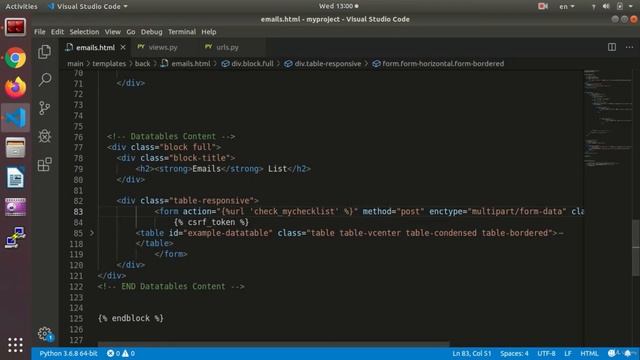Click the back breadcrumb folder
Image resolution: width=640 pixels, height=360 pixels.
(x=142, y=64)
